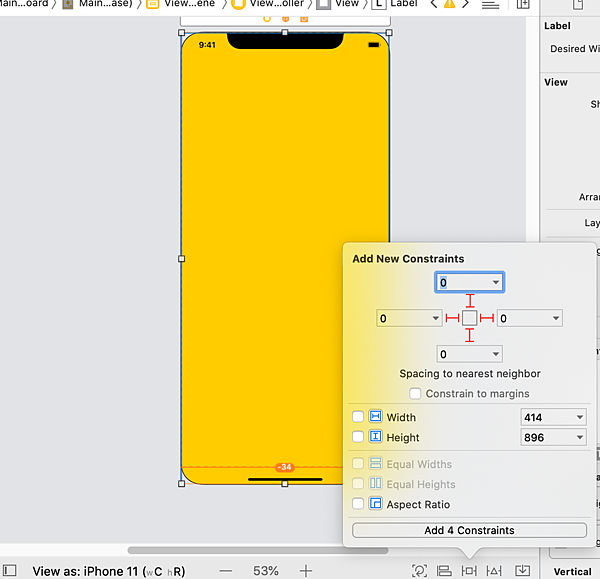The width and height of the screenshot is (600, 579).
Task: Toggle the document outline sidebar icon
Action: (10, 570)
